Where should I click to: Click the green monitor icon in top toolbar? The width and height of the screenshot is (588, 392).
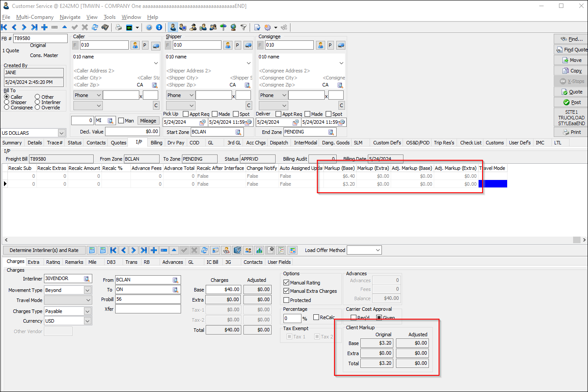tap(129, 27)
